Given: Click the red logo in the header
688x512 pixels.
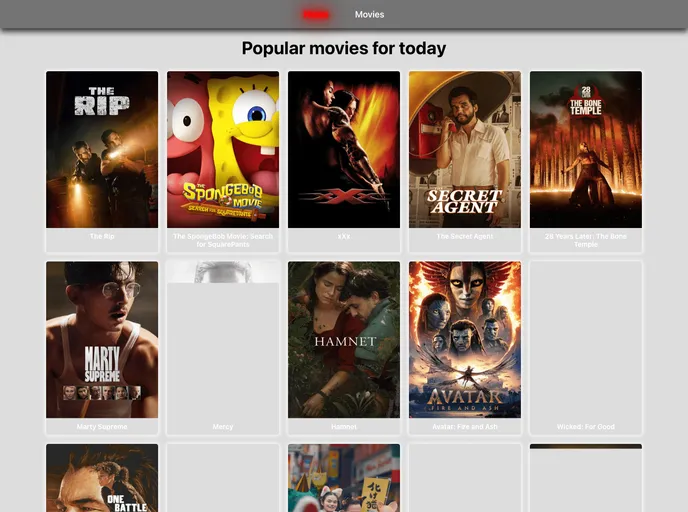Looking at the screenshot, I should click(315, 14).
